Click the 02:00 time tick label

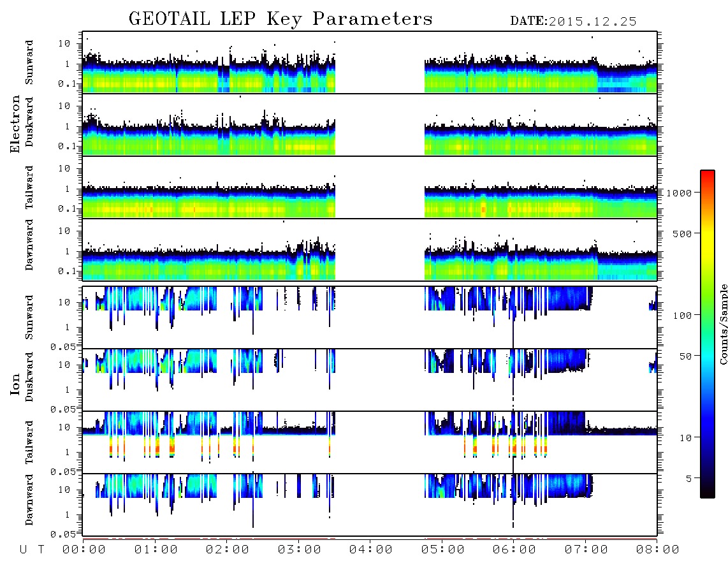pyautogui.click(x=228, y=550)
